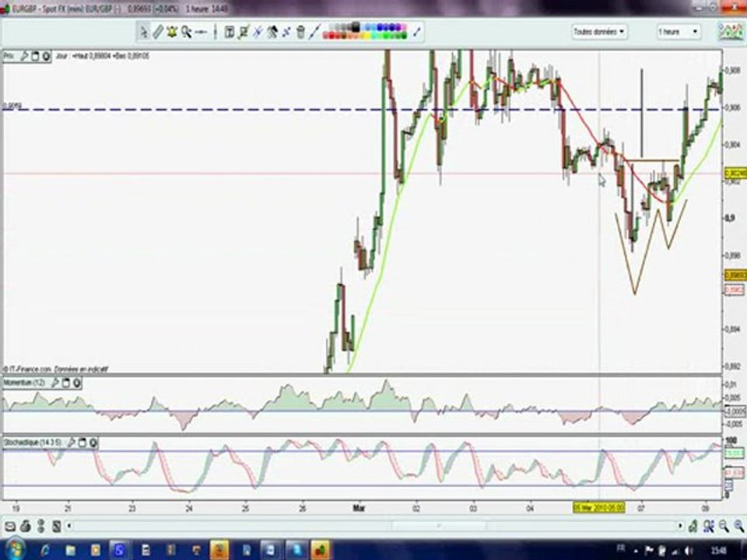This screenshot has height=560, width=747.
Task: Click the Stochastique (14 3 5) label
Action: (33, 443)
